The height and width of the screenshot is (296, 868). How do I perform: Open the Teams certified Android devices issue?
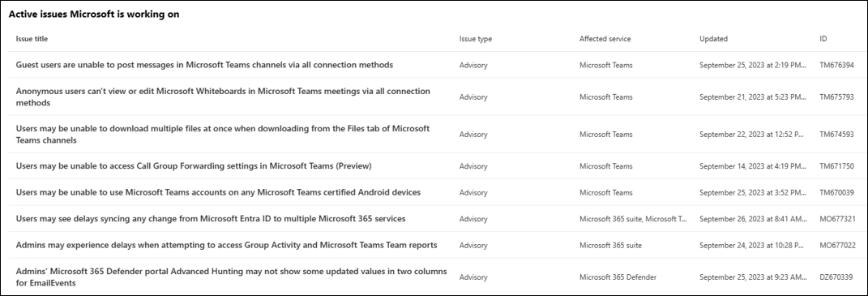(x=218, y=192)
